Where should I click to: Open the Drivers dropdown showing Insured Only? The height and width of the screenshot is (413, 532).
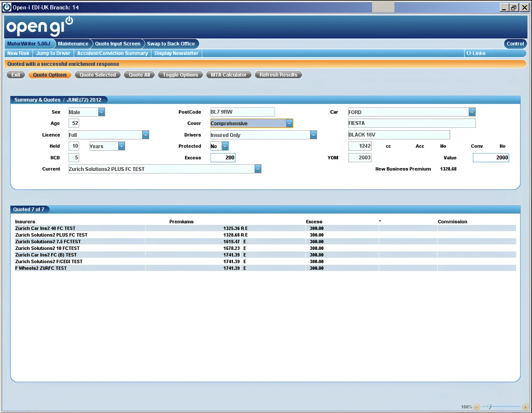click(x=314, y=135)
